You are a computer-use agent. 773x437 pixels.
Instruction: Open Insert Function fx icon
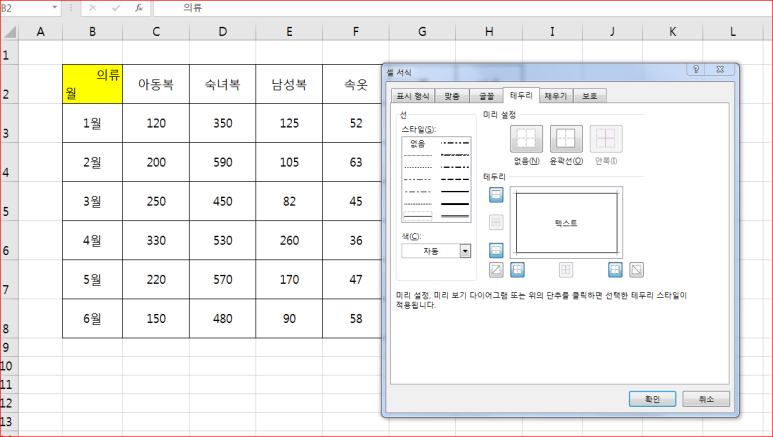pos(139,8)
